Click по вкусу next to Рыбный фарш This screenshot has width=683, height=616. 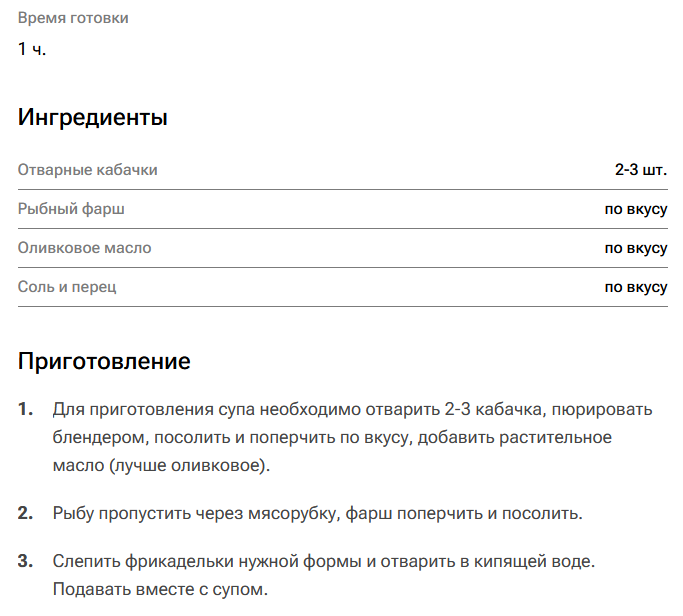point(636,209)
